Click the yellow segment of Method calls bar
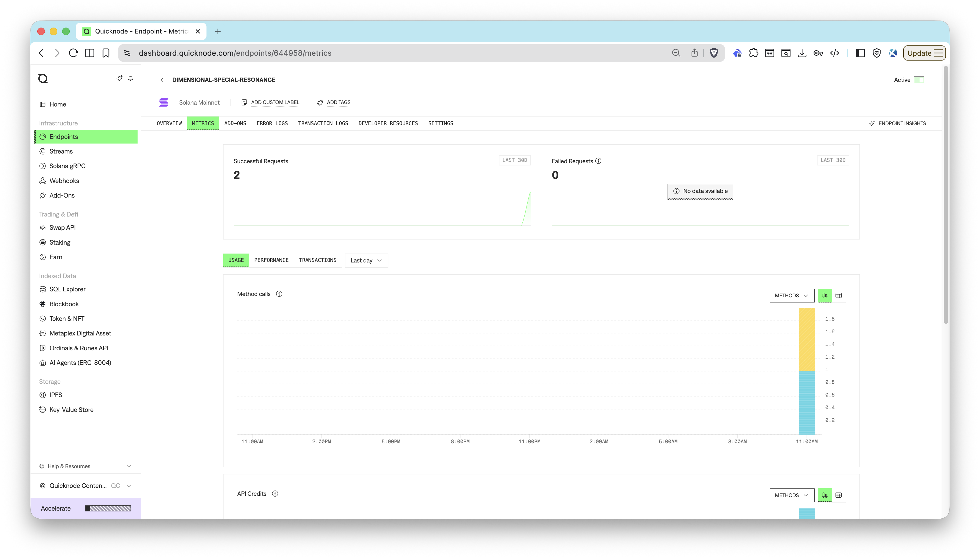Viewport: 980px width, 559px height. (807, 340)
